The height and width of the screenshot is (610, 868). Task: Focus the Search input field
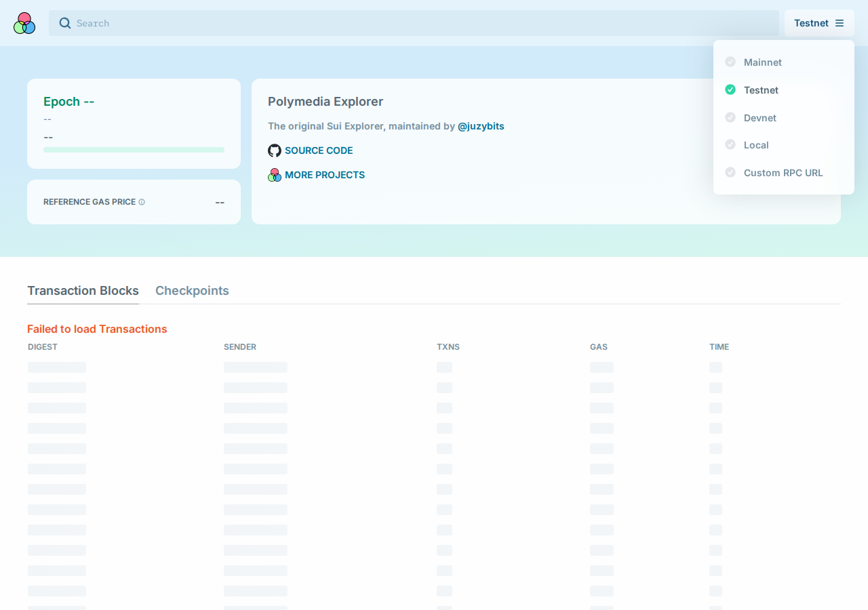(x=414, y=23)
